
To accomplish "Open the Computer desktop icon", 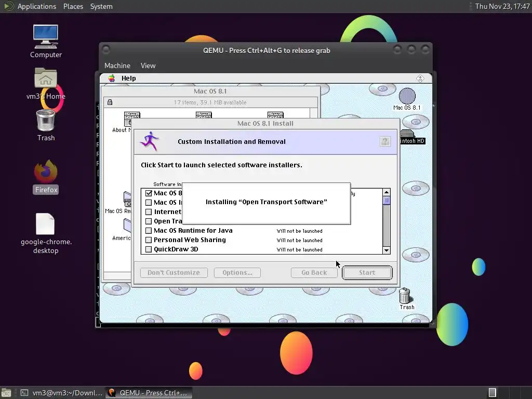I will pyautogui.click(x=46, y=37).
